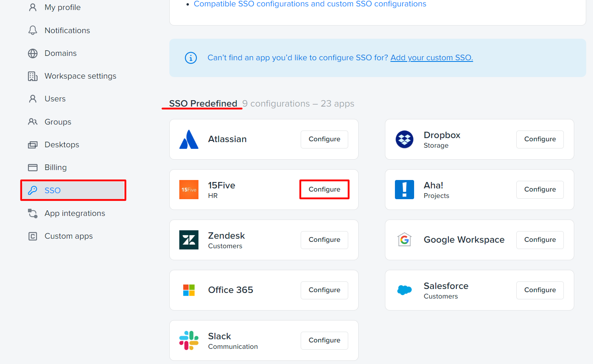Screen dimensions: 593x364
Task: Click the Aha! exclamation icon
Action: click(405, 190)
